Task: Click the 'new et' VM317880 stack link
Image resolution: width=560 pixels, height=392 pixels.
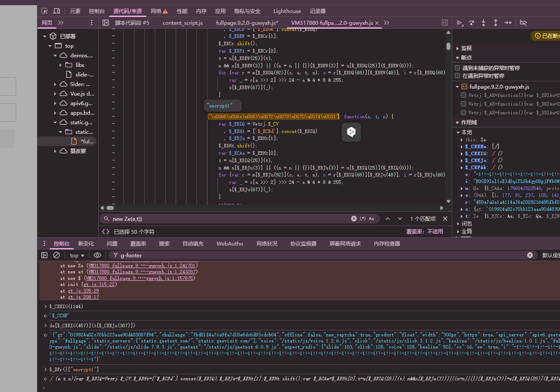Action: 142,271
